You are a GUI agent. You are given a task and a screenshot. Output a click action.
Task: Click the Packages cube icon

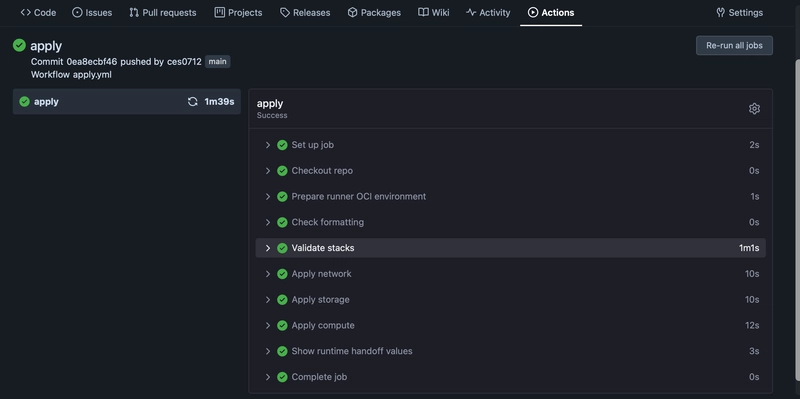coord(352,12)
